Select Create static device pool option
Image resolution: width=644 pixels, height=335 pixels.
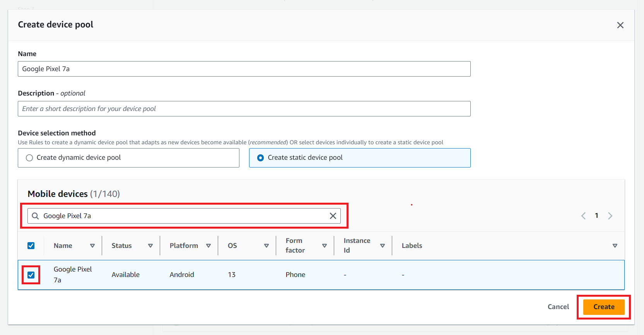point(261,158)
